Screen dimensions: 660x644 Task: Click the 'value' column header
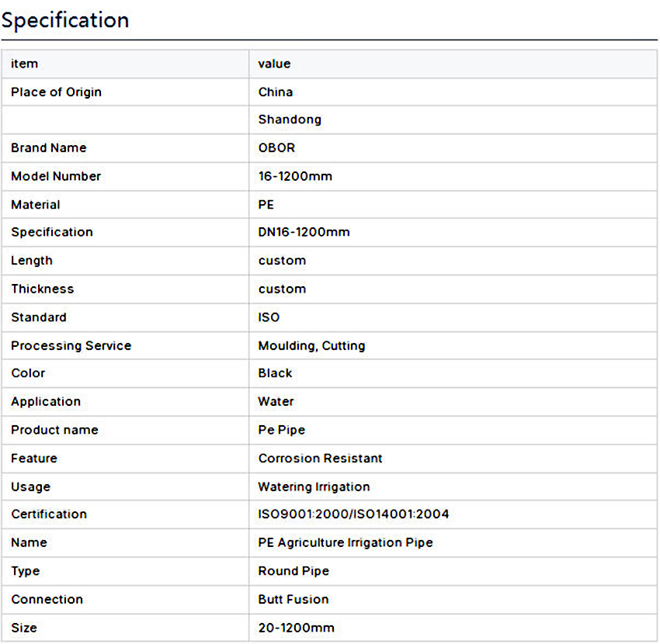tap(274, 64)
